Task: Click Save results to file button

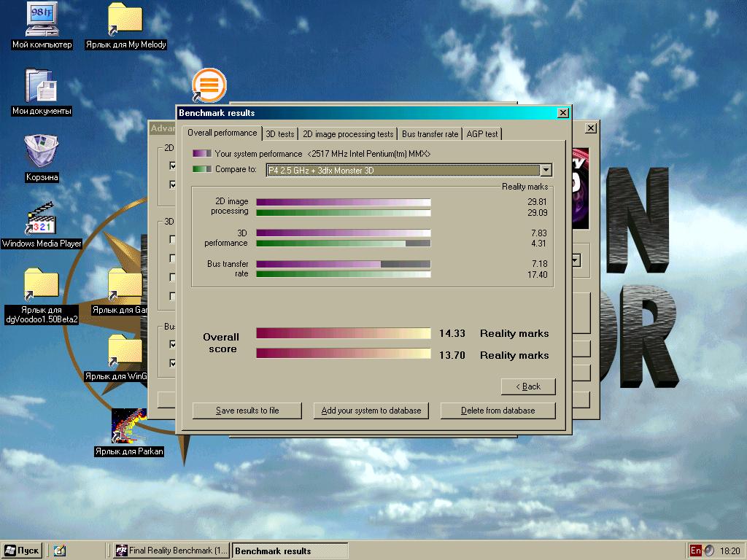Action: (x=247, y=411)
